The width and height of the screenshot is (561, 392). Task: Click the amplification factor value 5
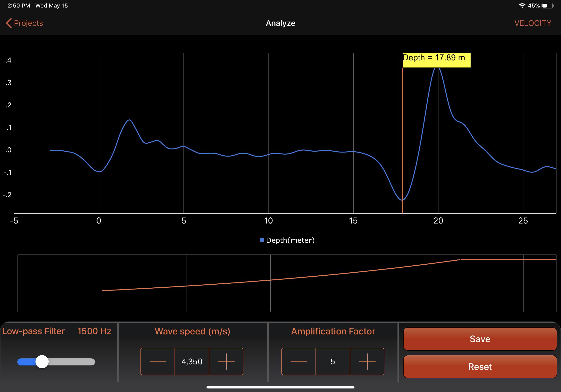[333, 361]
